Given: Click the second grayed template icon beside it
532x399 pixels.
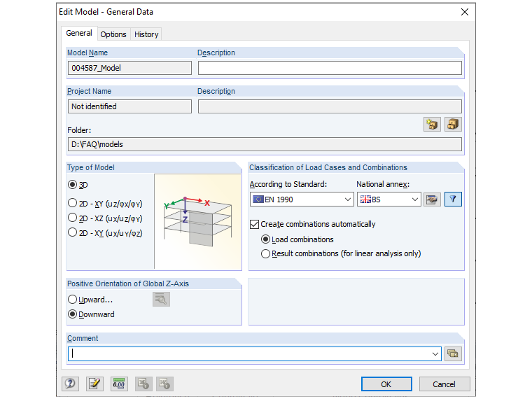Looking at the screenshot, I should (x=165, y=384).
